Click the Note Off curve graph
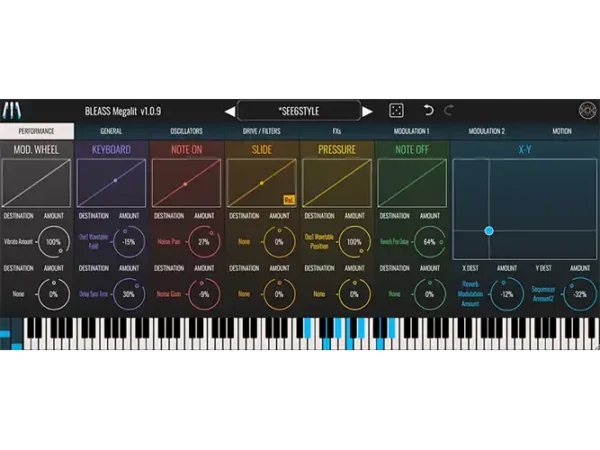This screenshot has width=600, height=450. (412, 183)
